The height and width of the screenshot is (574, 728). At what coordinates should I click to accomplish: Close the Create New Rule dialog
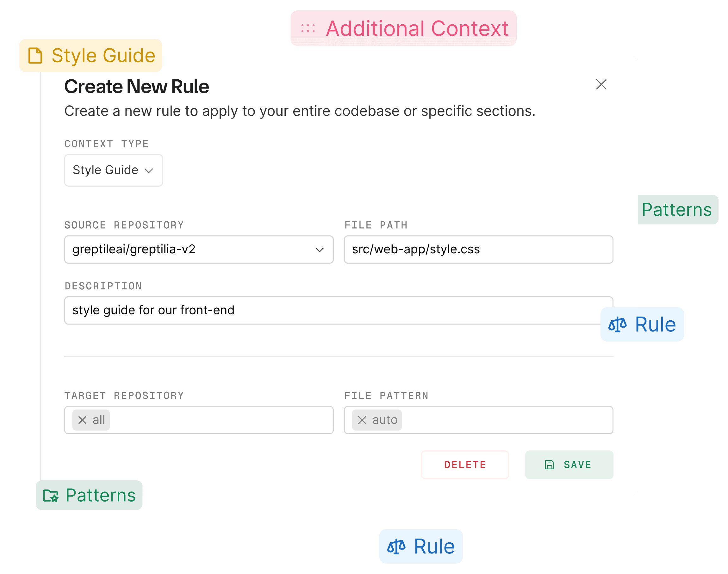click(601, 85)
